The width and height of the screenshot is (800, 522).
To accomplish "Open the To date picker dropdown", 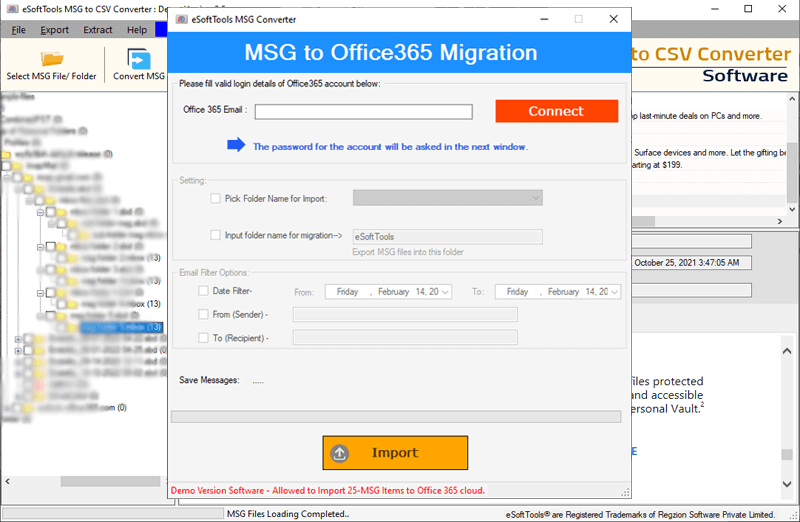I will pyautogui.click(x=614, y=292).
